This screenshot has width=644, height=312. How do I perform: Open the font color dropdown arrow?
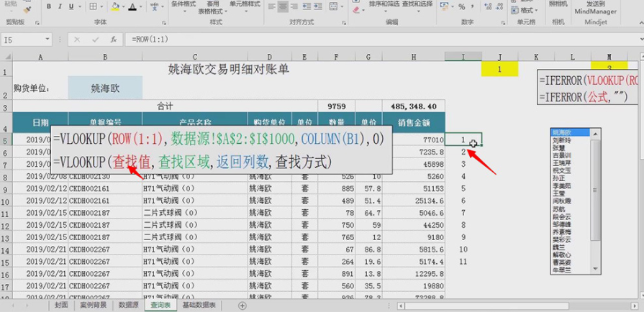pos(141,7)
